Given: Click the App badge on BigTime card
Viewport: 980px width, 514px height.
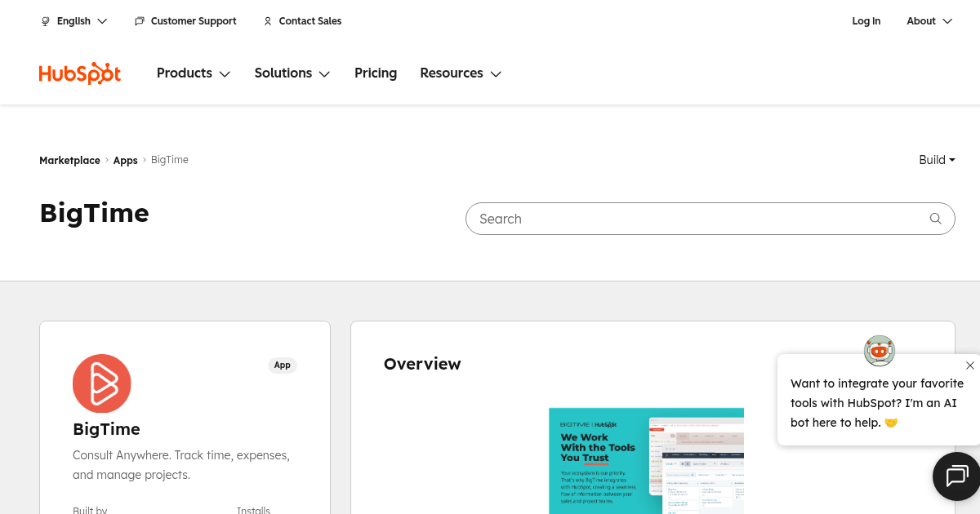Looking at the screenshot, I should click(x=283, y=366).
